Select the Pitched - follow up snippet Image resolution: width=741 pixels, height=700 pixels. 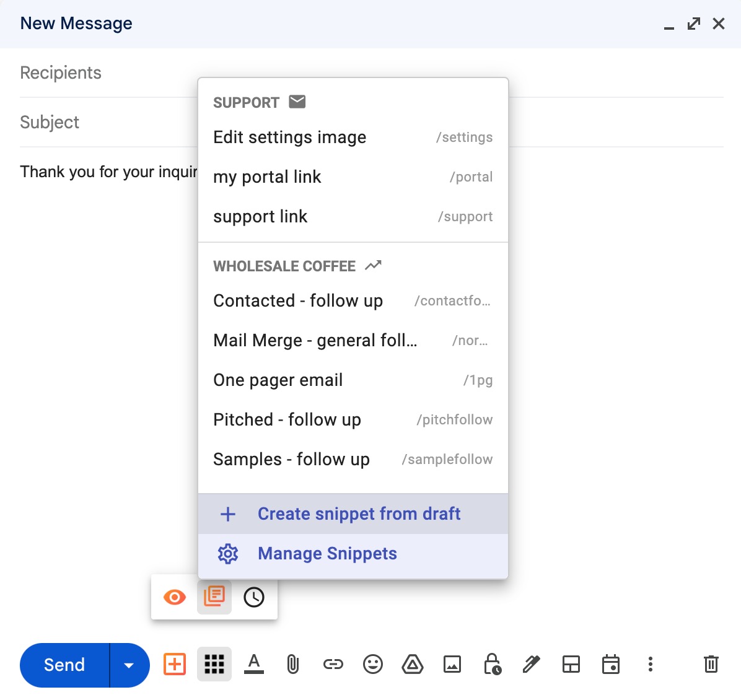[x=287, y=419]
